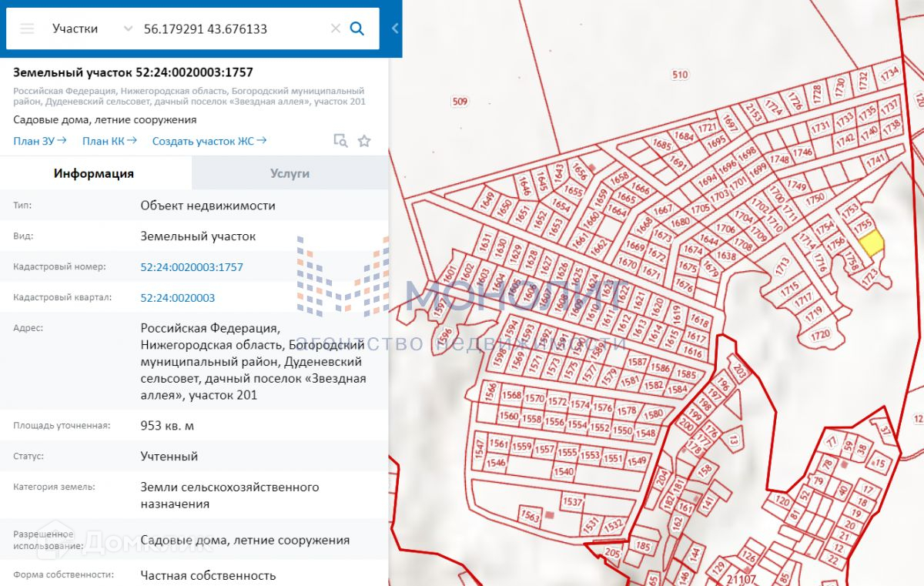
Task: Select parcel 1566 on the map
Action: [x=490, y=393]
